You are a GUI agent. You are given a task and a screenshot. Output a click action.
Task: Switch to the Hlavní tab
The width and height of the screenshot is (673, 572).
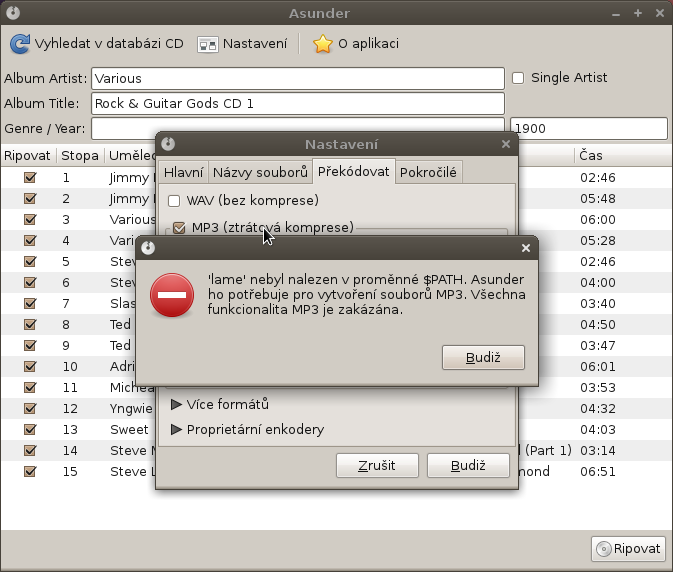click(183, 173)
